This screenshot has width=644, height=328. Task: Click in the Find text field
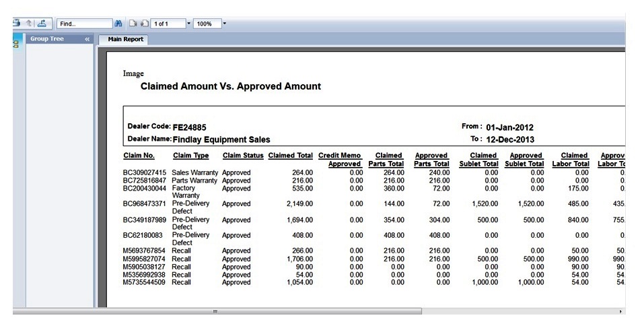83,24
